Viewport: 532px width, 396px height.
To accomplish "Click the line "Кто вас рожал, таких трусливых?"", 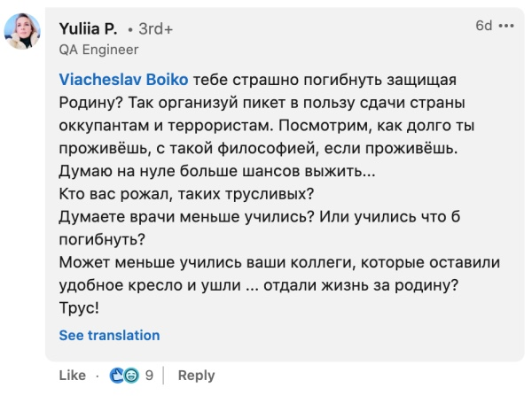I will click(190, 193).
